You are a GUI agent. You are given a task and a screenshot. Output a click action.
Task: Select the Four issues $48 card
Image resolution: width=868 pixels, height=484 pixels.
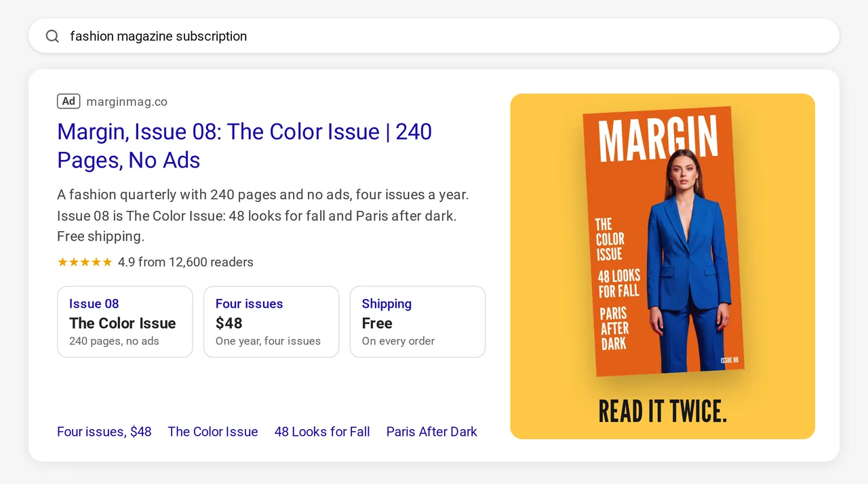click(271, 321)
